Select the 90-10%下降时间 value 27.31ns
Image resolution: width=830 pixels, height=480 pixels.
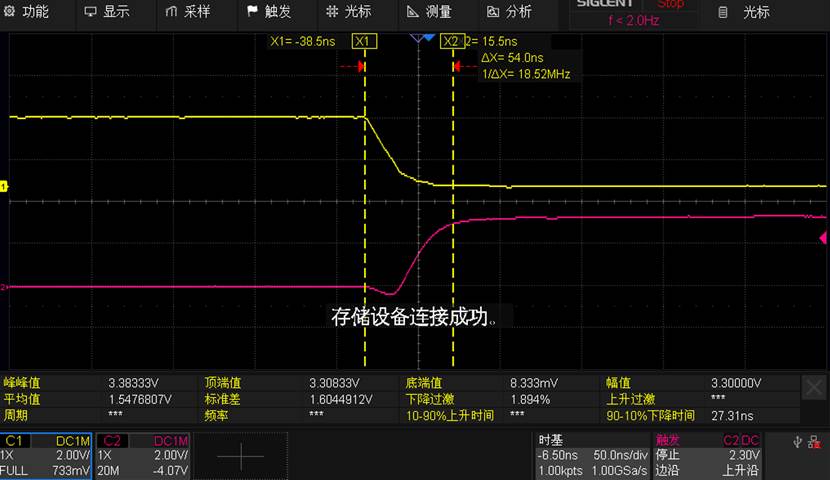pos(732,416)
